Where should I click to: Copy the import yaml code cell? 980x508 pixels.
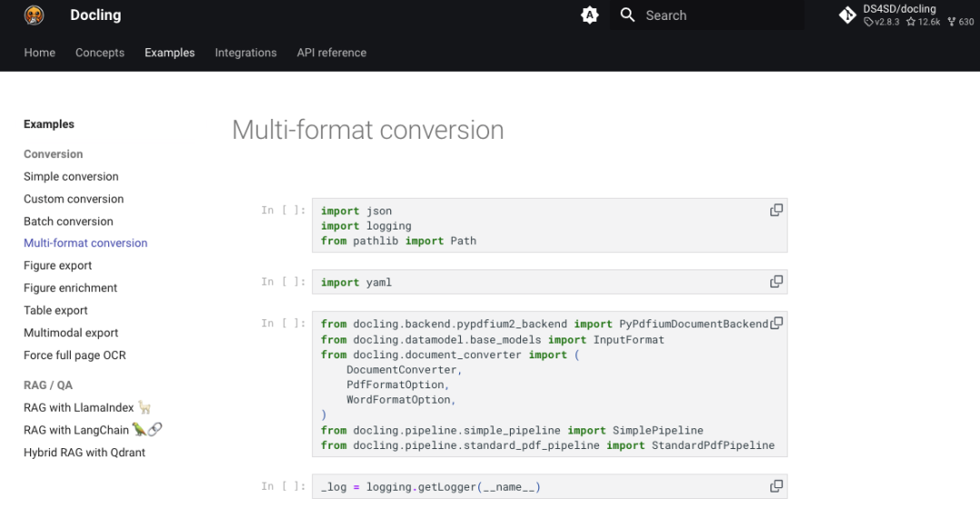[x=776, y=282]
